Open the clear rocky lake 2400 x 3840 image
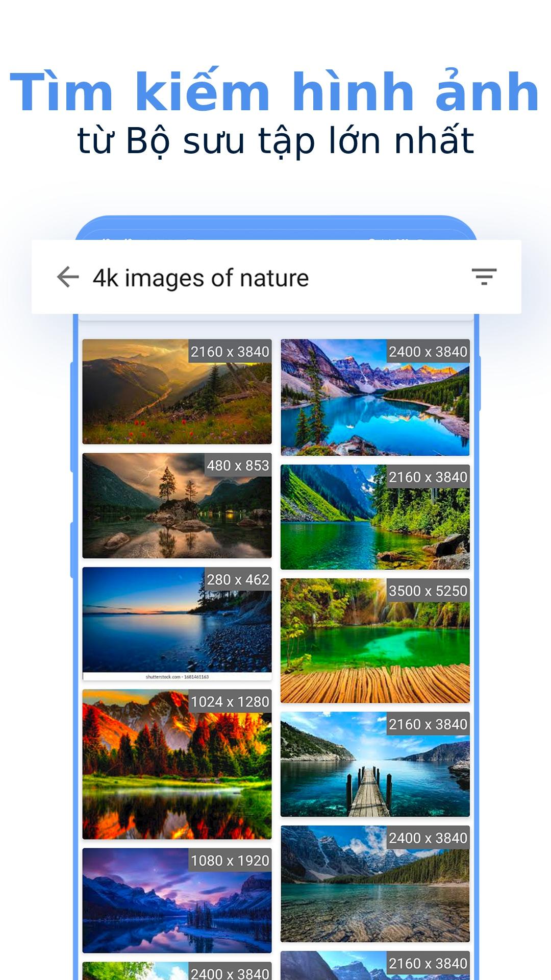 pos(375,884)
